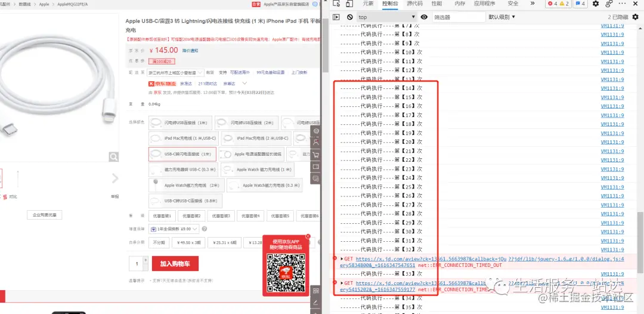Image resolution: width=644 pixels, height=314 pixels.
Task: Click the 满100减20 coupon tag
Action: pos(162,61)
